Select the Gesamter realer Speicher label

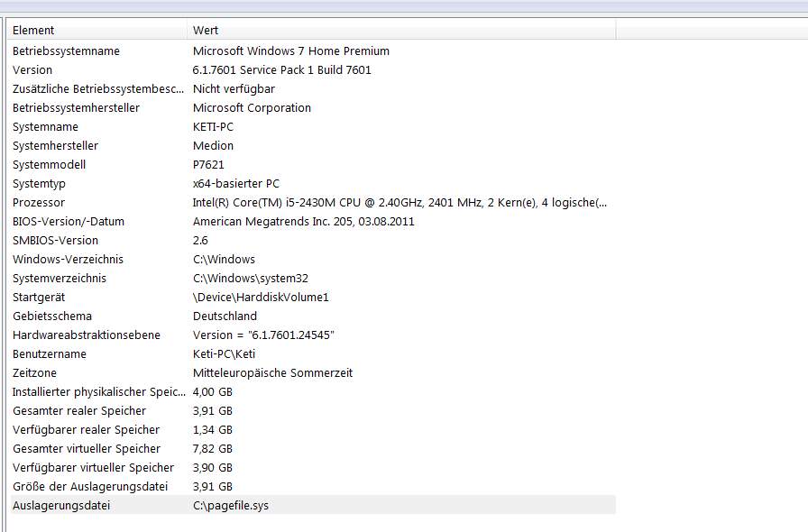coord(79,411)
